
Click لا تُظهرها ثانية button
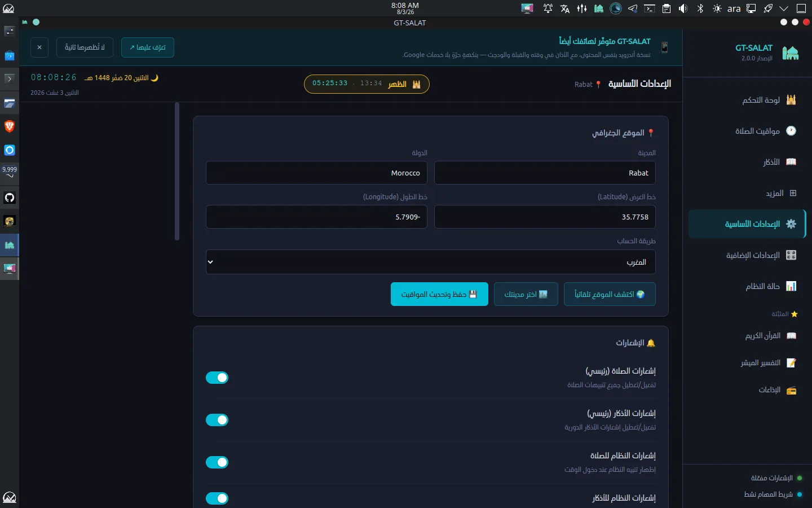pos(85,47)
